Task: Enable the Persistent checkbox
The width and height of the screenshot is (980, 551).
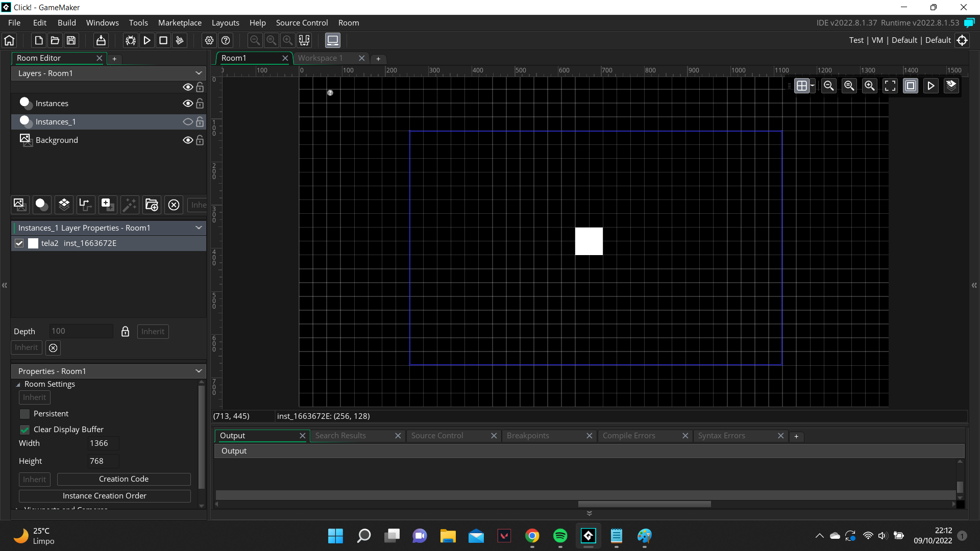Action: (x=24, y=414)
